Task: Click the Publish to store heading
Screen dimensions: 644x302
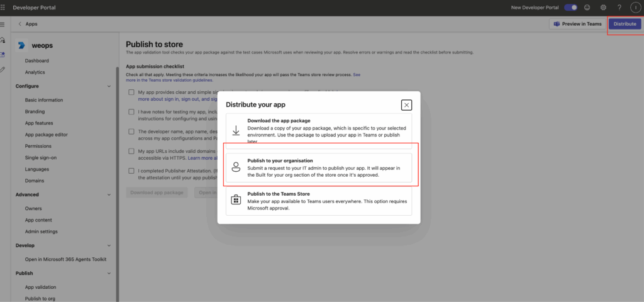Action: (x=155, y=45)
